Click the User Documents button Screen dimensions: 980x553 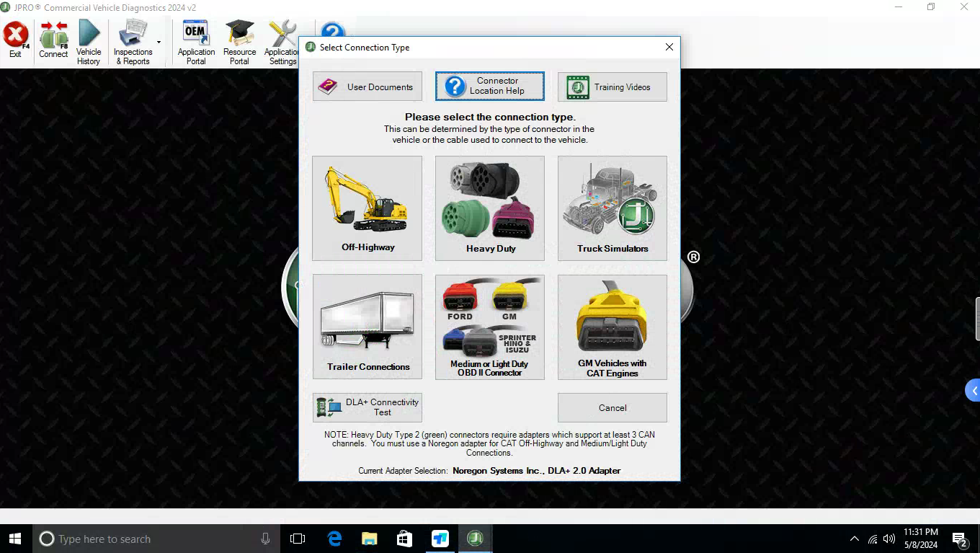367,87
